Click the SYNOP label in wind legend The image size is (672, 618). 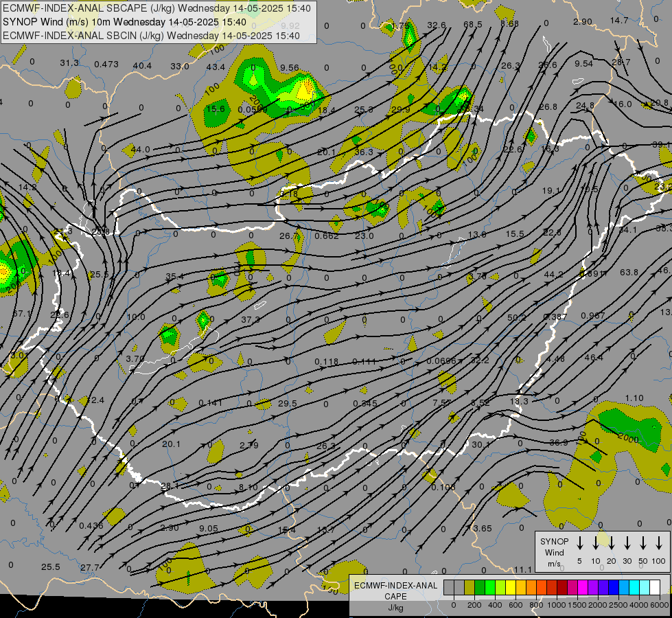click(554, 541)
